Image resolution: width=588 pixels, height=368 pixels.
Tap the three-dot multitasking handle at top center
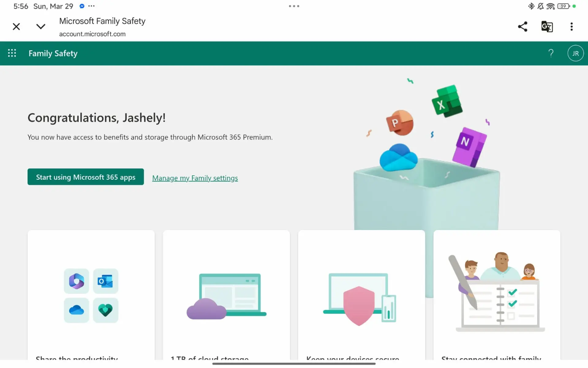click(x=294, y=6)
